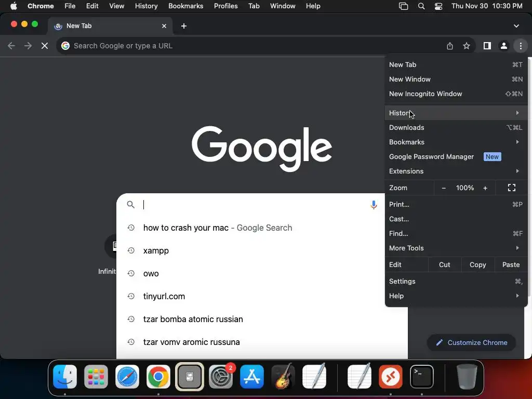Screen dimensions: 532x399
Task: Click the forward navigation arrow
Action: 28,46
